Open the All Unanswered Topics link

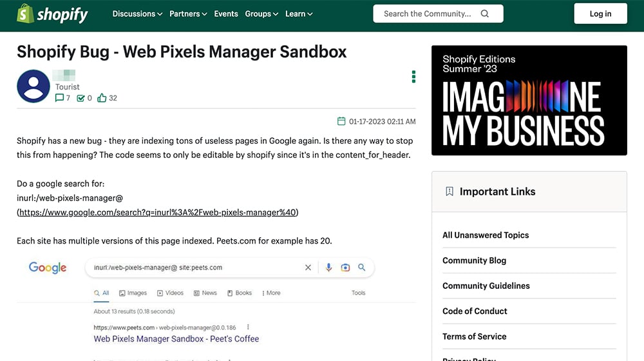coord(486,235)
